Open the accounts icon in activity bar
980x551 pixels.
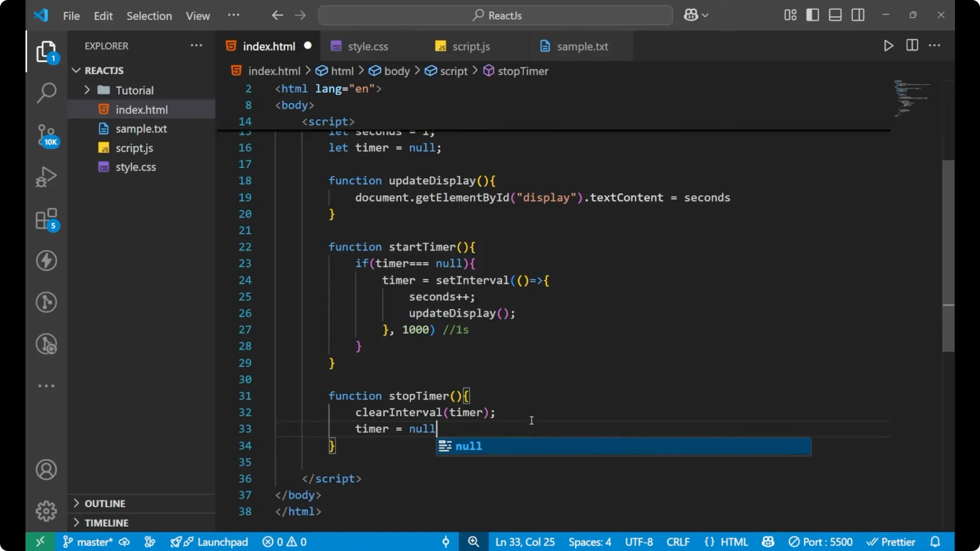point(46,469)
